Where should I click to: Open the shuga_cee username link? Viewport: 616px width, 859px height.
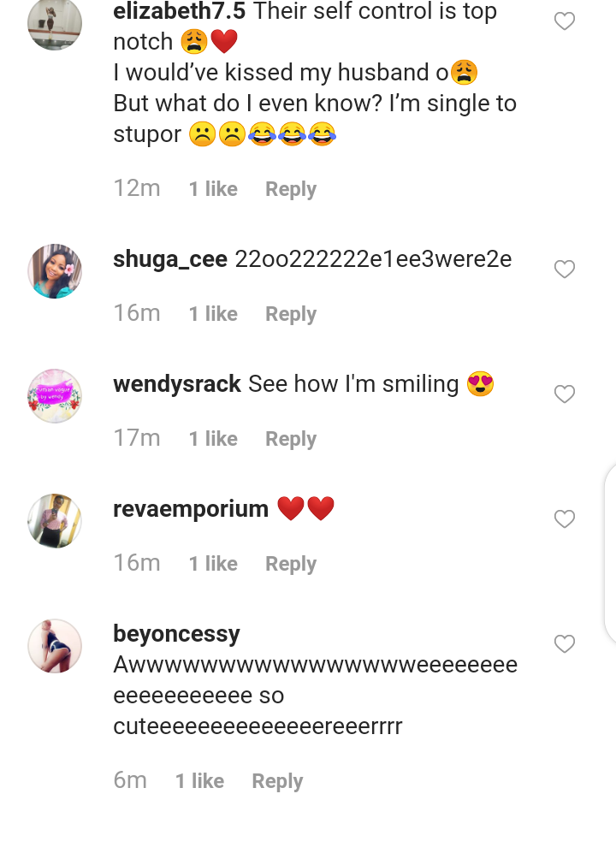(x=170, y=259)
